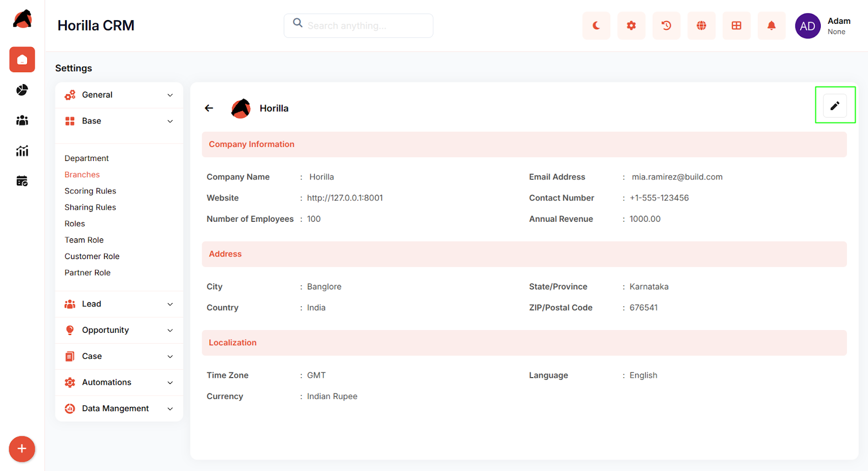Open the Roles settings item
The width and height of the screenshot is (868, 471).
pyautogui.click(x=75, y=223)
